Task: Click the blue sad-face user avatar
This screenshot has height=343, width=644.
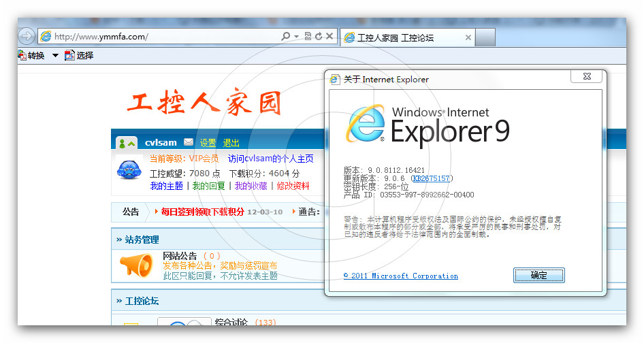Action: [x=128, y=169]
